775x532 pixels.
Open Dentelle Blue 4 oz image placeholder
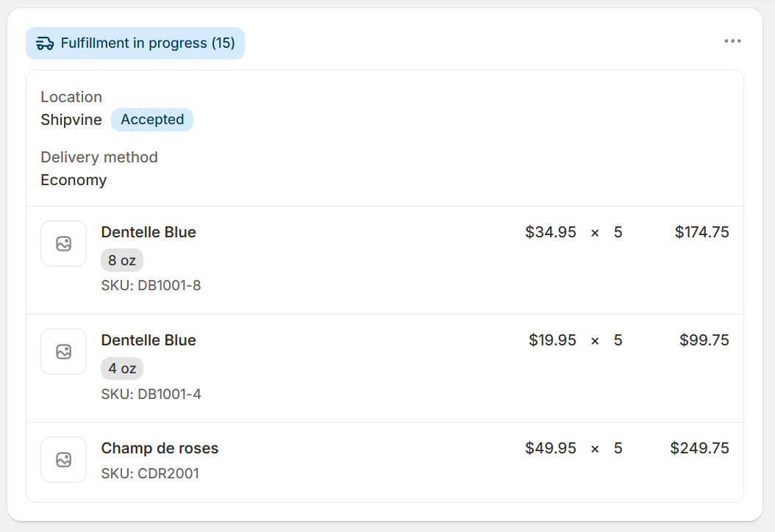pos(64,352)
